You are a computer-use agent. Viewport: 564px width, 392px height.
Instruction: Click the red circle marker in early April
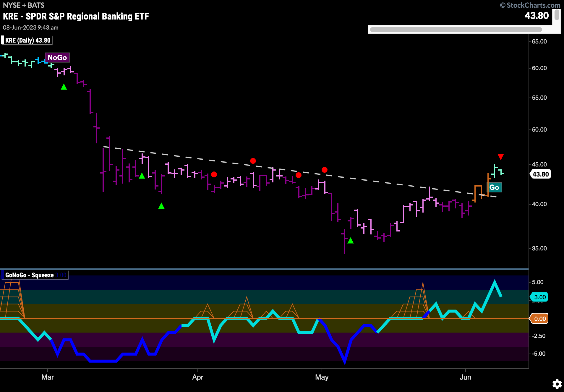point(214,174)
